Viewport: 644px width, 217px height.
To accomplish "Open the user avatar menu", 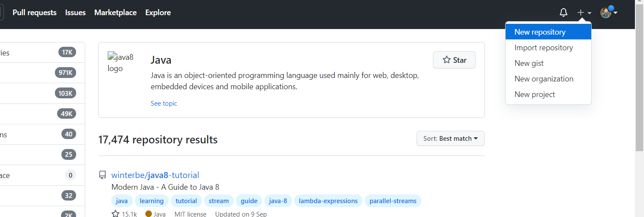I will click(606, 13).
